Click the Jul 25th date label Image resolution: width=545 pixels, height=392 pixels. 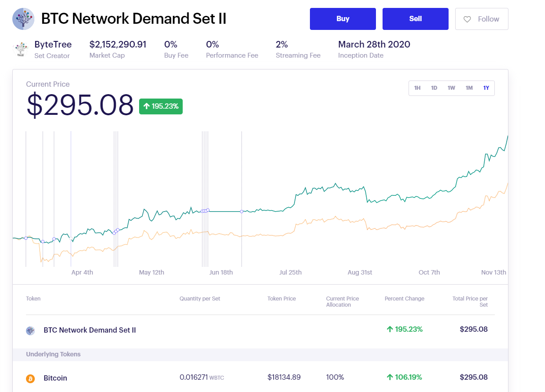[291, 272]
